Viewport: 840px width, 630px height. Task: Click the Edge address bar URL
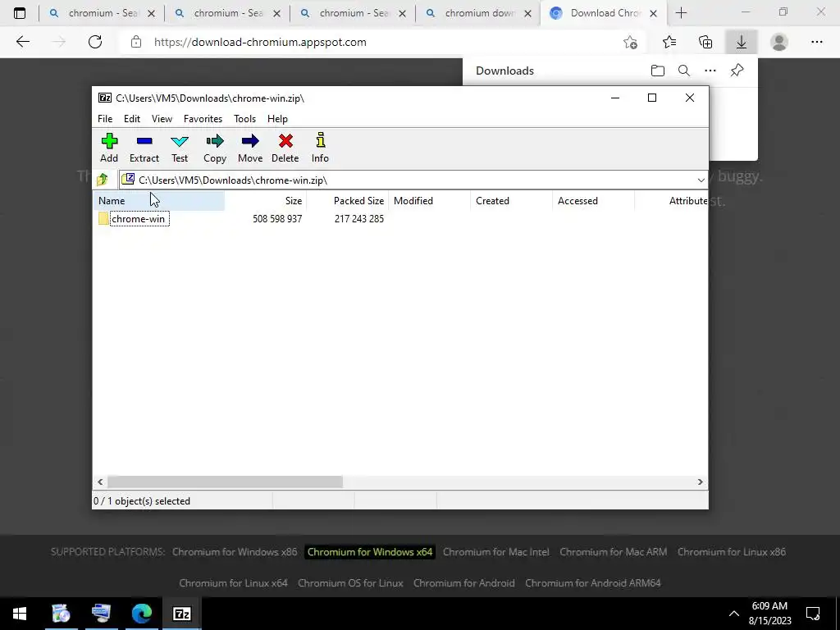[x=260, y=42]
